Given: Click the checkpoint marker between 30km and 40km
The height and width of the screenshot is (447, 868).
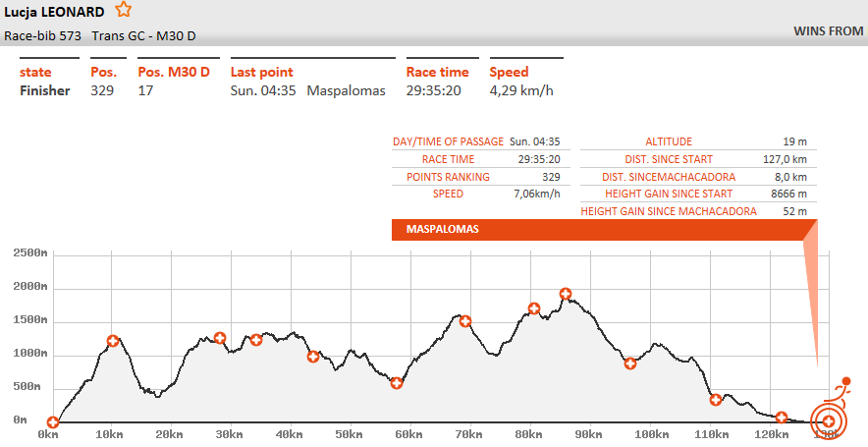Looking at the screenshot, I should (x=256, y=340).
